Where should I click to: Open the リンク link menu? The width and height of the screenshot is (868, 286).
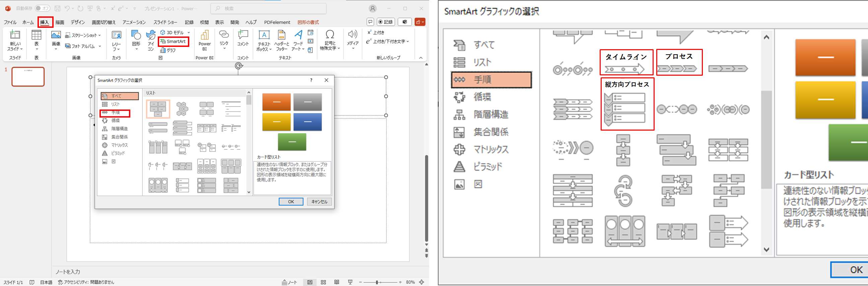coord(224,40)
